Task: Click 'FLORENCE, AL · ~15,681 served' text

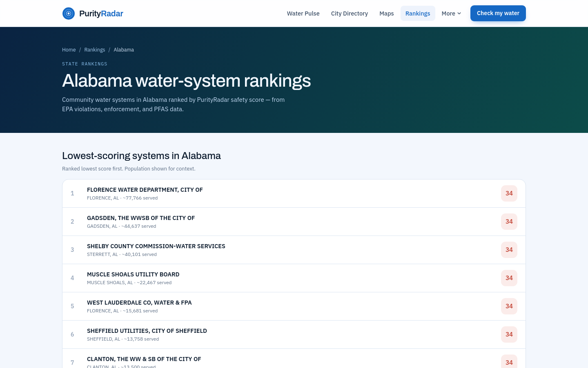Action: click(x=122, y=311)
